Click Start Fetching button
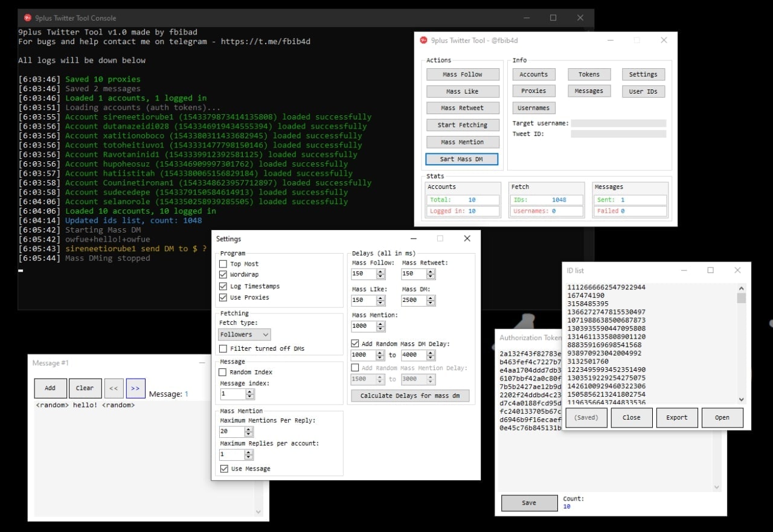This screenshot has height=532, width=773. click(463, 125)
